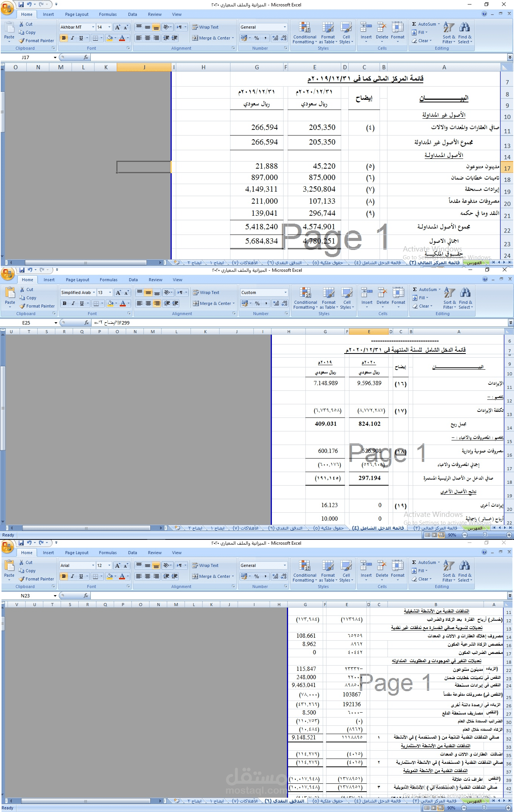514x812 pixels.
Task: Open font size 12 dropdown in Arial window
Action: click(110, 565)
